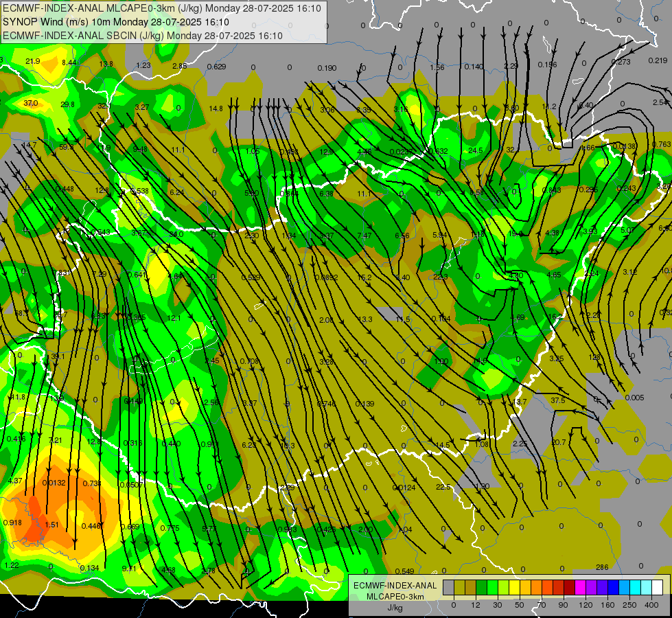Image resolution: width=672 pixels, height=618 pixels.
Task: Click the map value 286
Action: pos(602,567)
